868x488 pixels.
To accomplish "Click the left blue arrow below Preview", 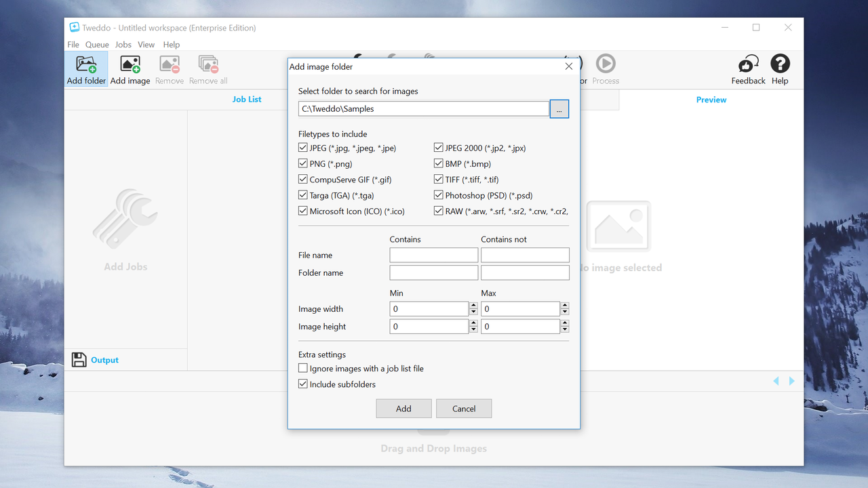I will 776,381.
